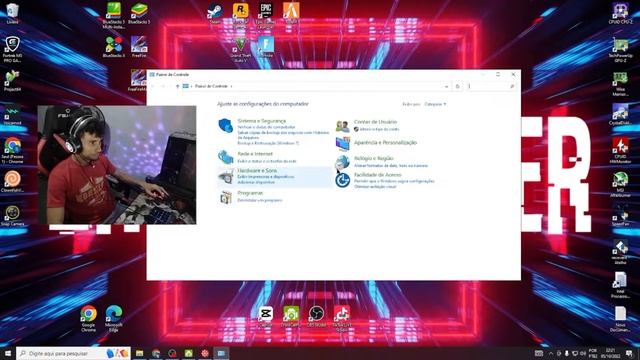The height and width of the screenshot is (360, 640).
Task: Click Adicionar dispositivo under Hardware e Sons
Action: [256, 182]
